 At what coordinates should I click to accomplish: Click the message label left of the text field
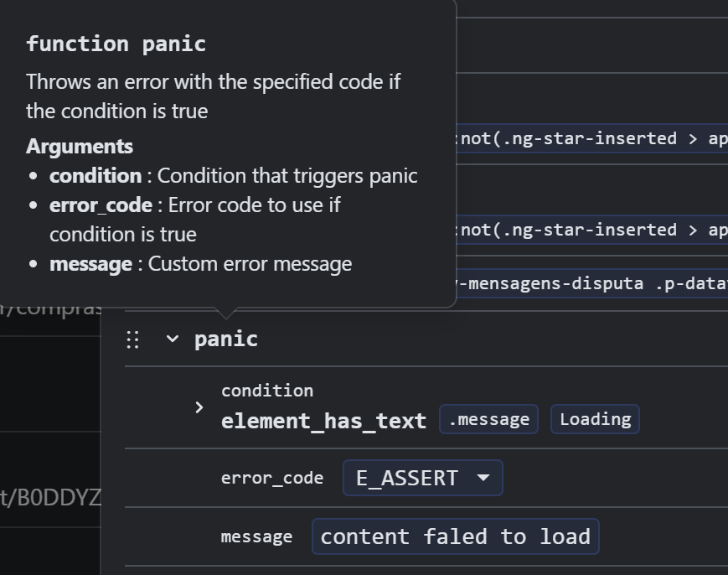256,536
